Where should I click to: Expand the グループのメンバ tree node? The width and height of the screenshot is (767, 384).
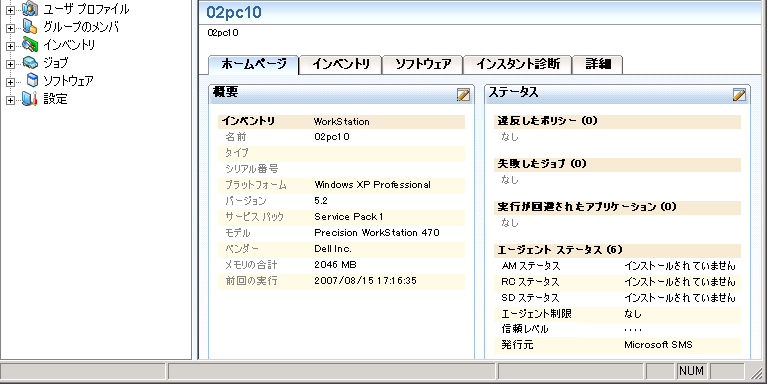(x=10, y=28)
